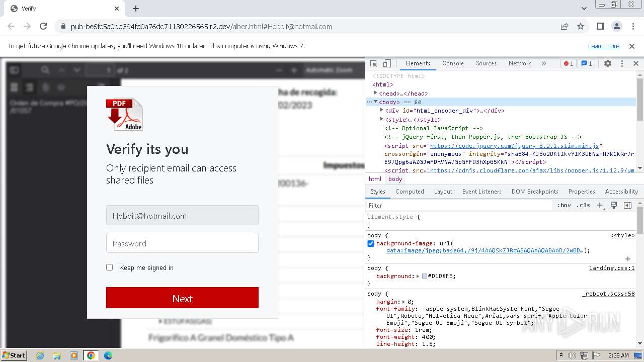This screenshot has height=362, width=644.
Task: Toggle the computed styles sidebar icon
Action: 627,205
